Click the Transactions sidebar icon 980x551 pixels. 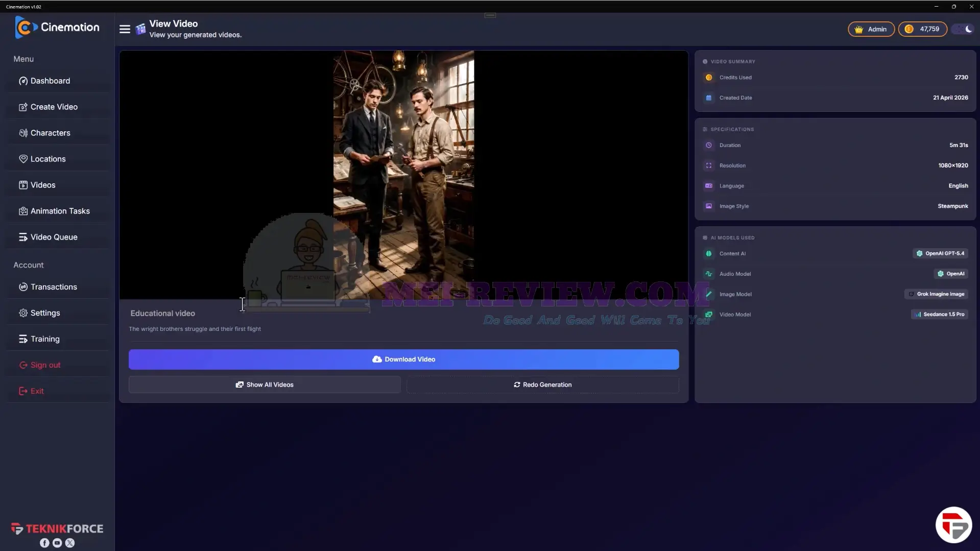pos(23,287)
